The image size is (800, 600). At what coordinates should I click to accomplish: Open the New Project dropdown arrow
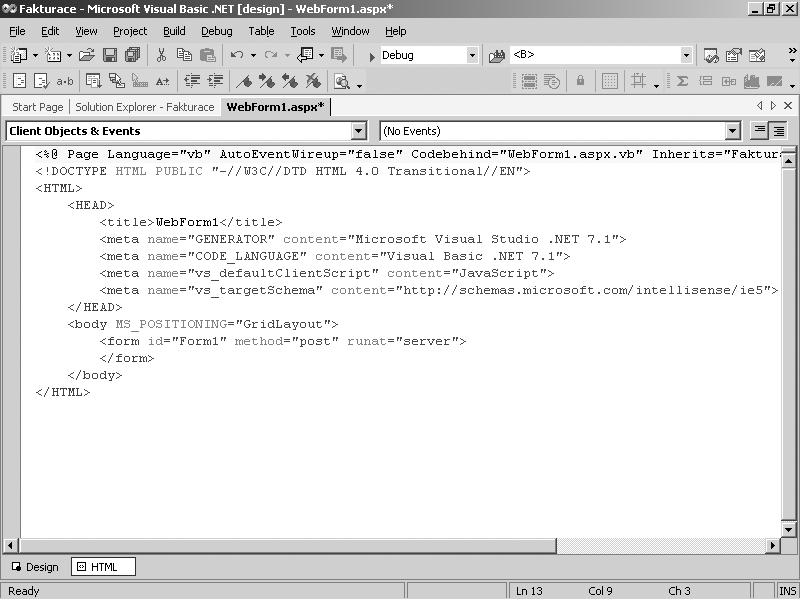coord(35,55)
